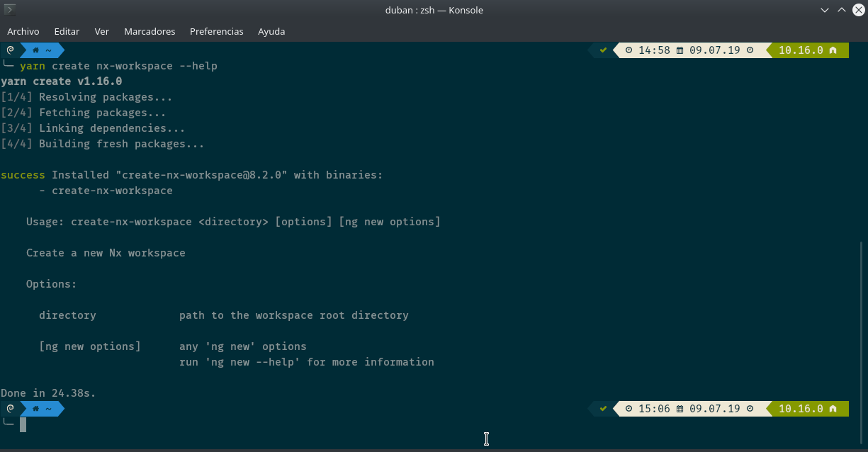Viewport: 868px width, 452px height.
Task: Open the Ver menu
Action: (102, 31)
